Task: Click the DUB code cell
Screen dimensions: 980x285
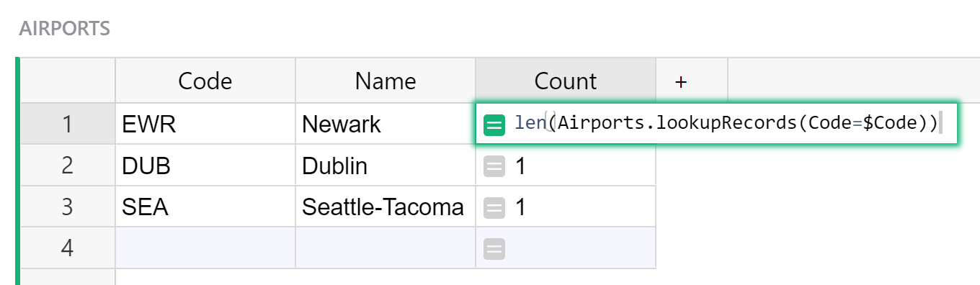Action: coord(205,166)
